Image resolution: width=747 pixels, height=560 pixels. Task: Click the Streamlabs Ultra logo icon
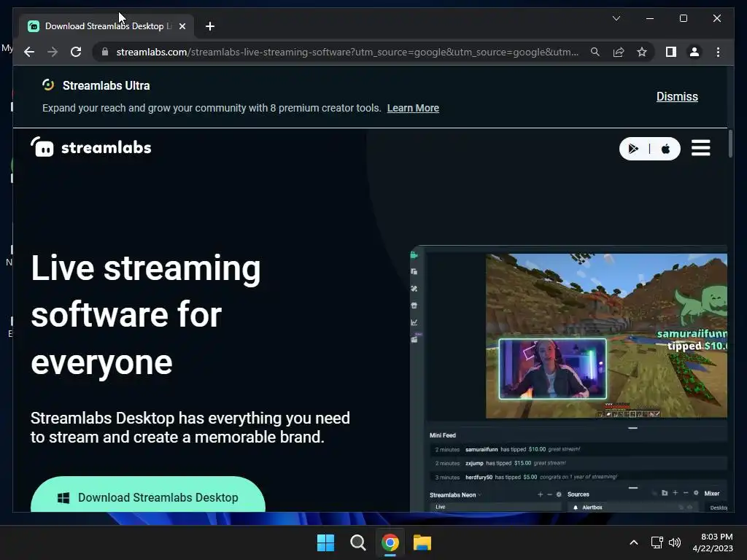pos(48,85)
